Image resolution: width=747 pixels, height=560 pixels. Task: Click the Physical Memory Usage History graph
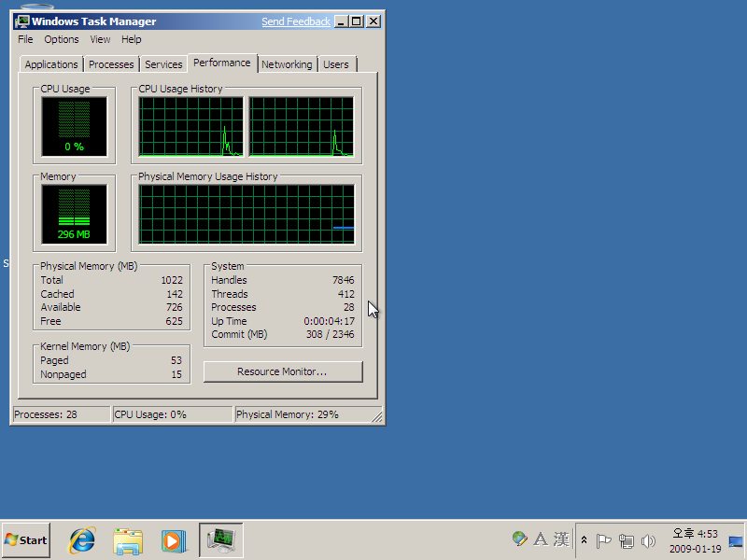tap(247, 215)
